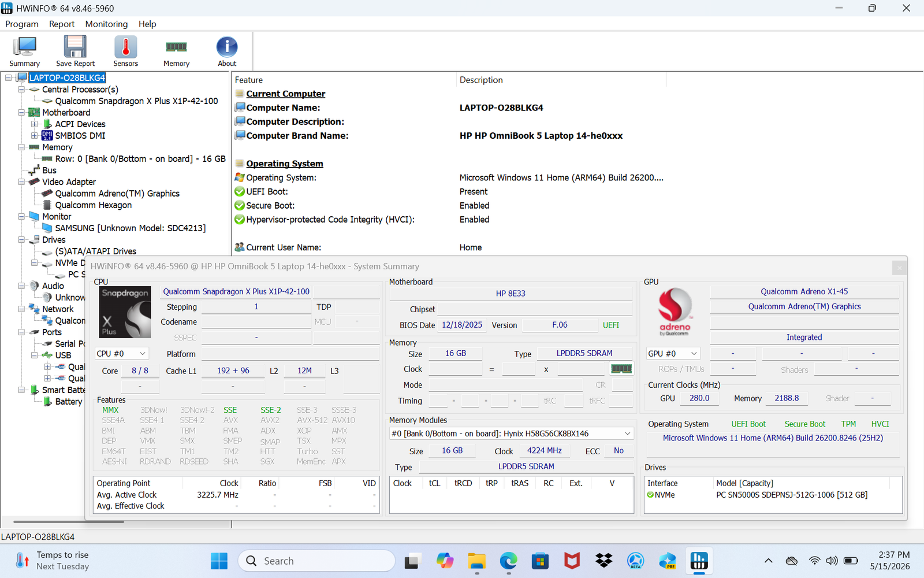Click the users icon beside Current User Name:
924x578 pixels.
tap(240, 247)
